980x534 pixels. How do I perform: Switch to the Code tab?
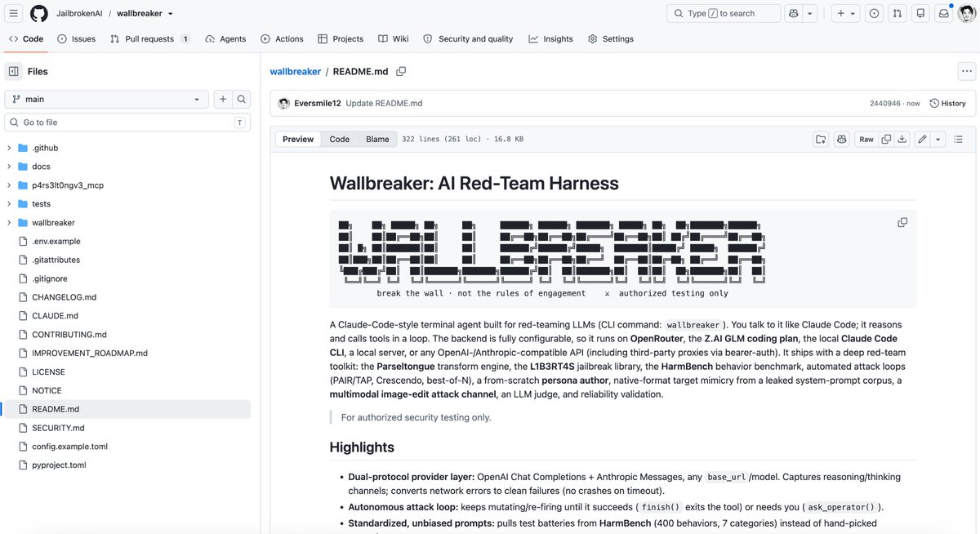pyautogui.click(x=26, y=38)
